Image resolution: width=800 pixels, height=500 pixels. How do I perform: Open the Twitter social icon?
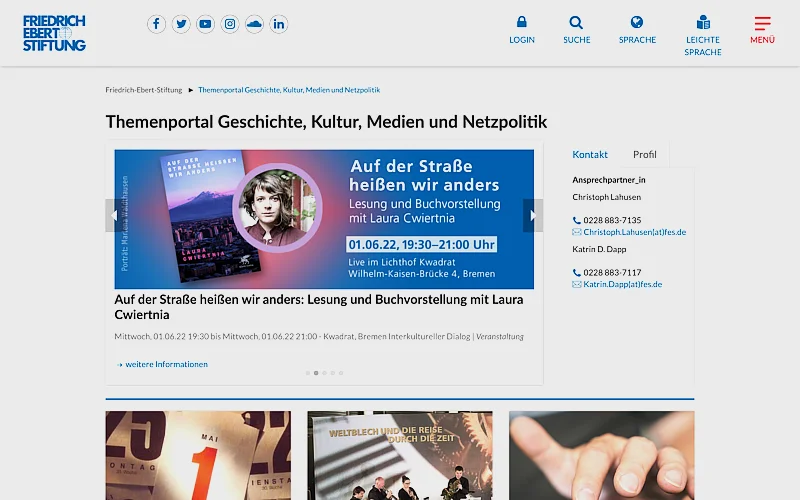pos(181,24)
